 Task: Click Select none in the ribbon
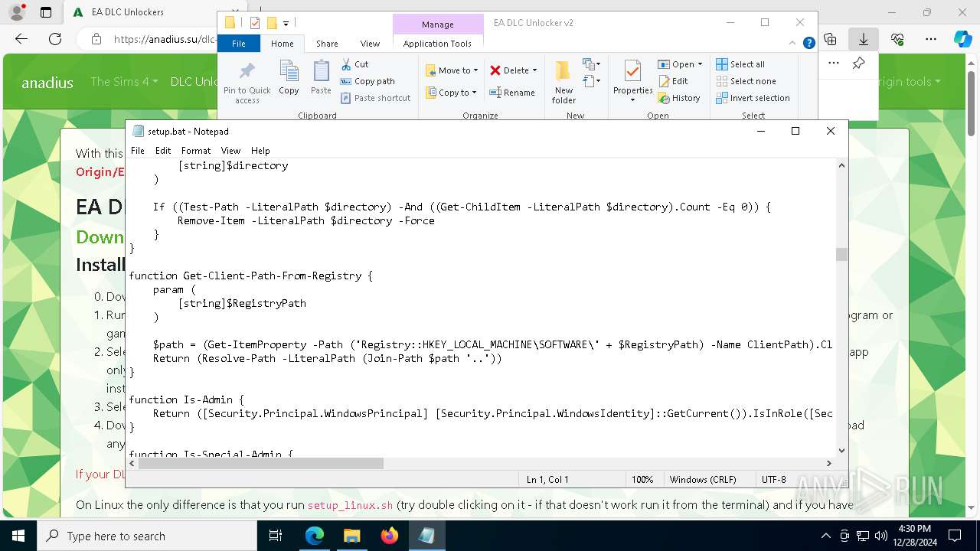pos(746,81)
